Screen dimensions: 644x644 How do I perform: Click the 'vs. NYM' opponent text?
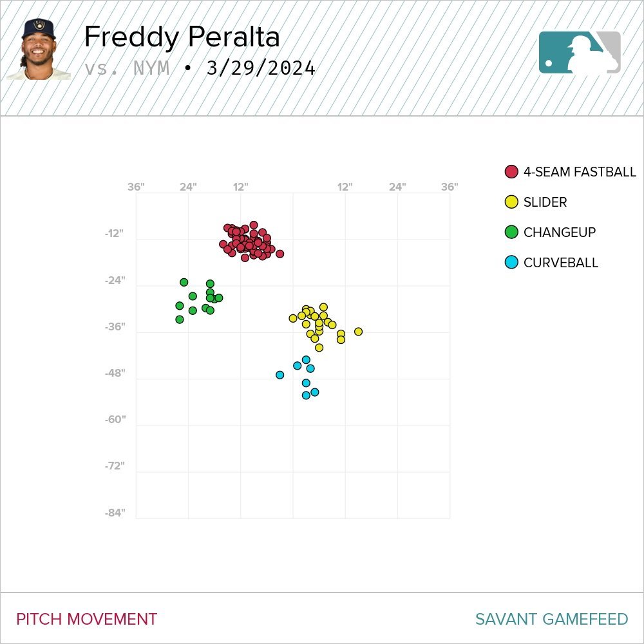127,68
